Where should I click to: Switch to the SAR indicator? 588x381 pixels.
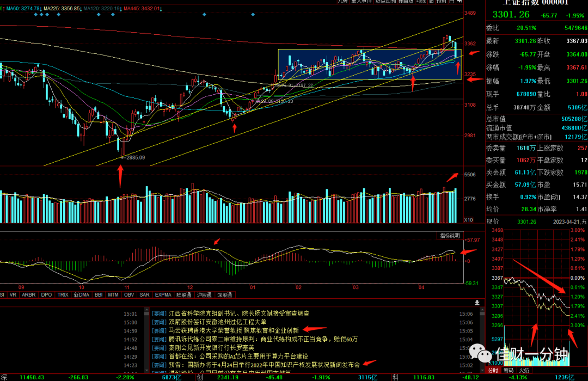(144, 295)
